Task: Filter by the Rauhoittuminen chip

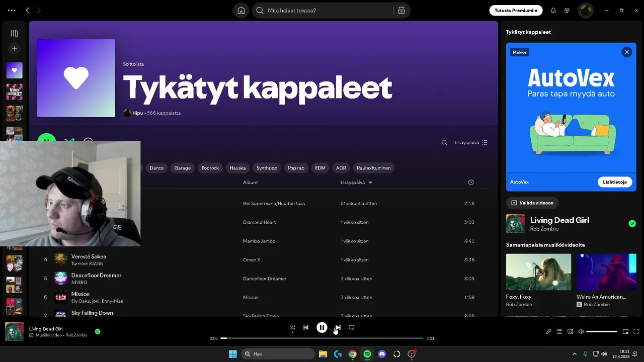Action: pyautogui.click(x=373, y=168)
